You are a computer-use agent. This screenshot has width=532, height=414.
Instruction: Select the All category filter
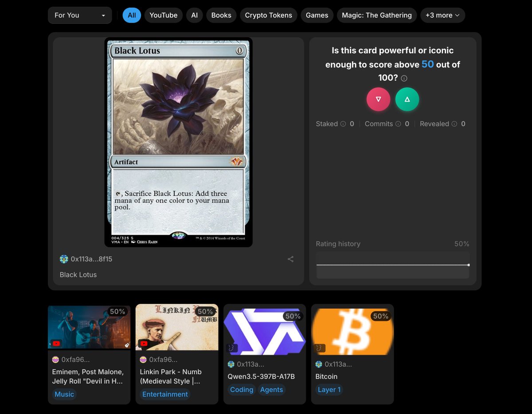tap(132, 15)
